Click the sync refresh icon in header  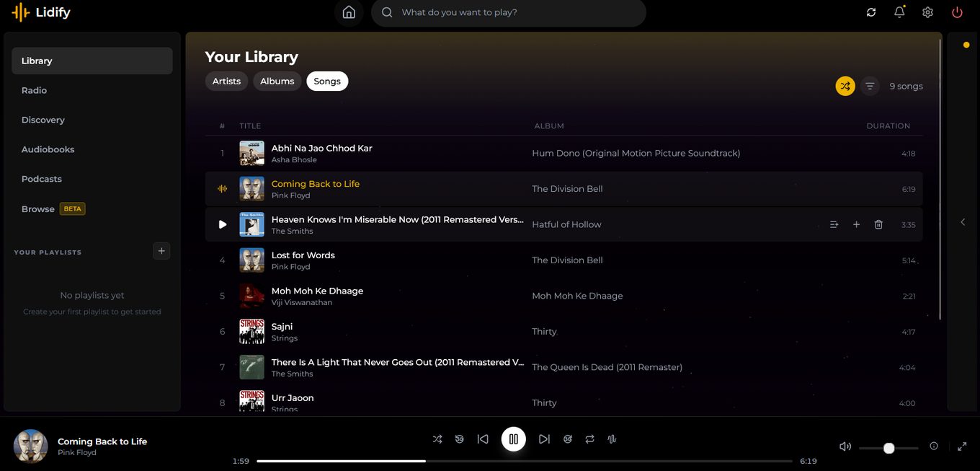click(871, 12)
